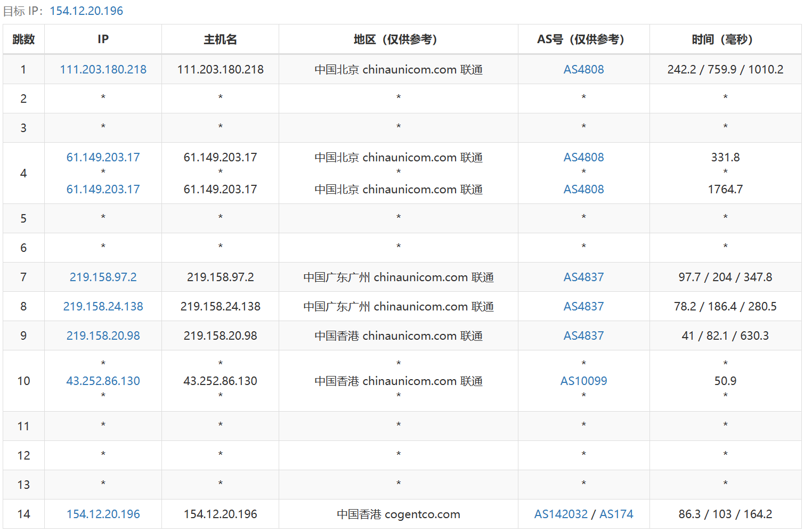Select time value 97.7 / 204 / 347.8

pyautogui.click(x=725, y=277)
